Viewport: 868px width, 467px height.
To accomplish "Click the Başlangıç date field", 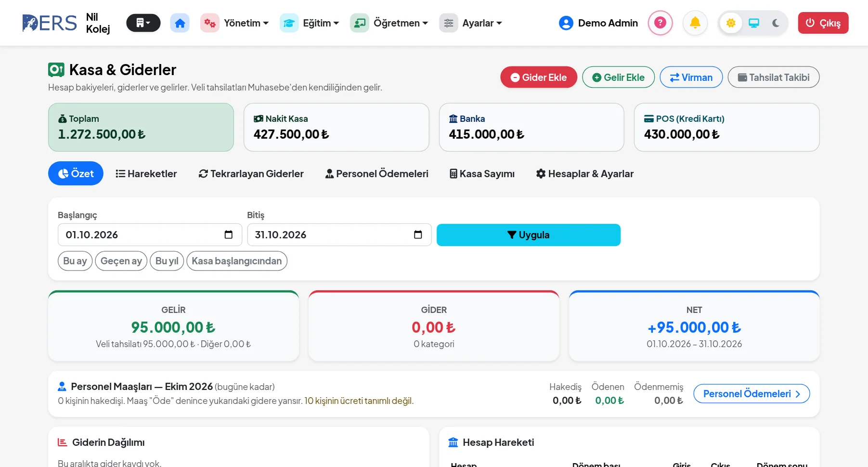I will point(150,234).
